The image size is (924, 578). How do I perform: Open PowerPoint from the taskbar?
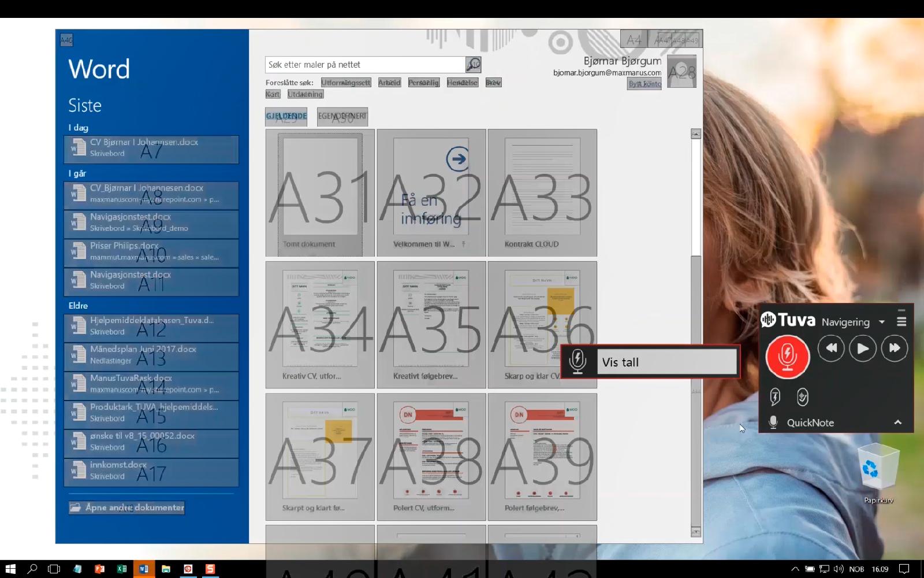[x=99, y=569]
